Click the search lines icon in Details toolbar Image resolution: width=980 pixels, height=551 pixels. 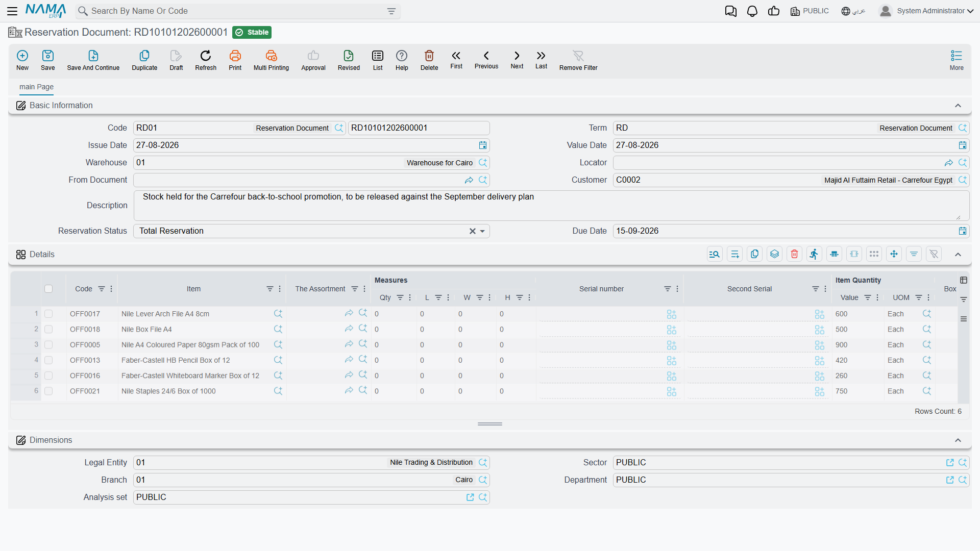coord(715,254)
